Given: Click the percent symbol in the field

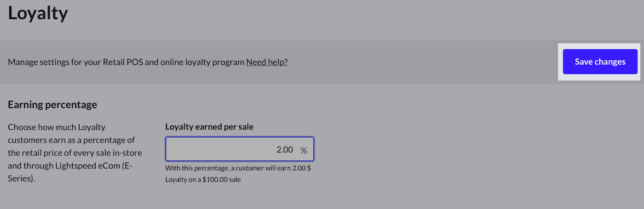Looking at the screenshot, I should pos(304,150).
